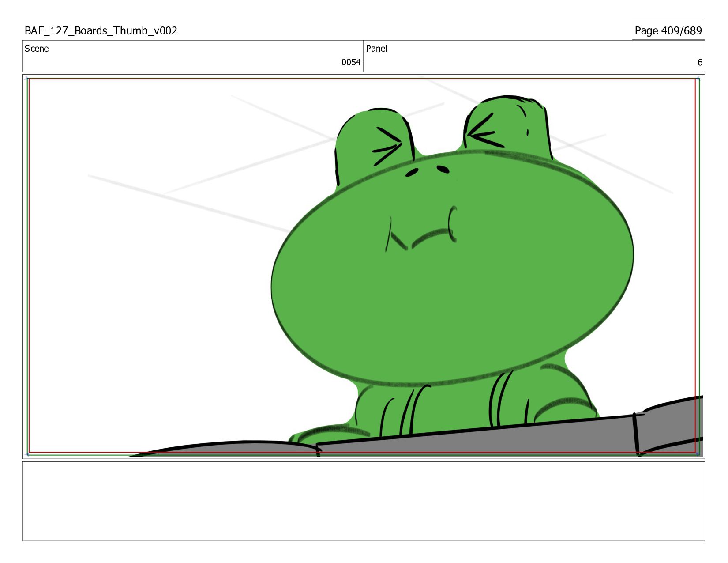Click the Page 409/689 indicator box
This screenshot has height=563, width=728.
click(668, 30)
